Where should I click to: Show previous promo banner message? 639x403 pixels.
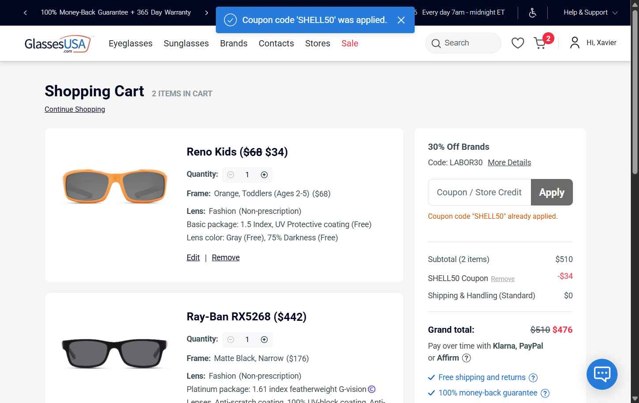tap(25, 13)
